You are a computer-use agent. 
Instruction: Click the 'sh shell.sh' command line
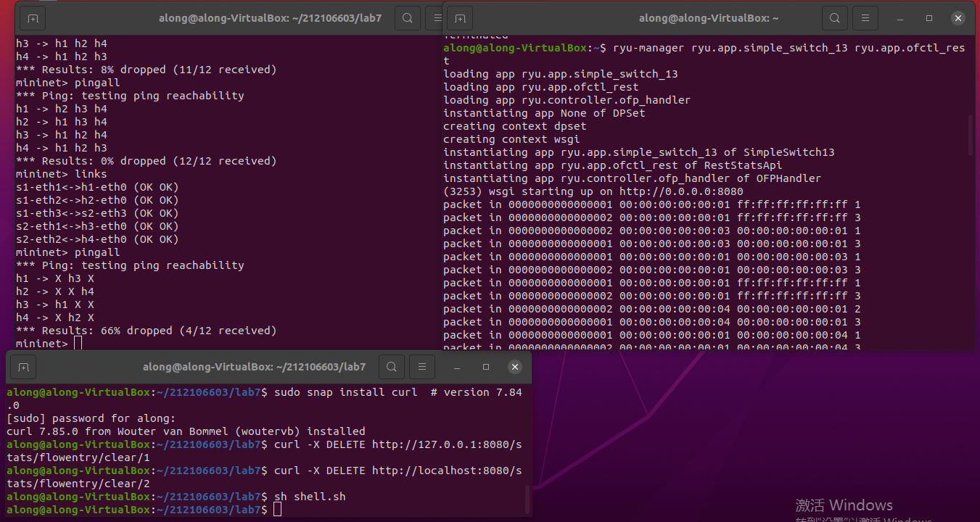click(176, 497)
